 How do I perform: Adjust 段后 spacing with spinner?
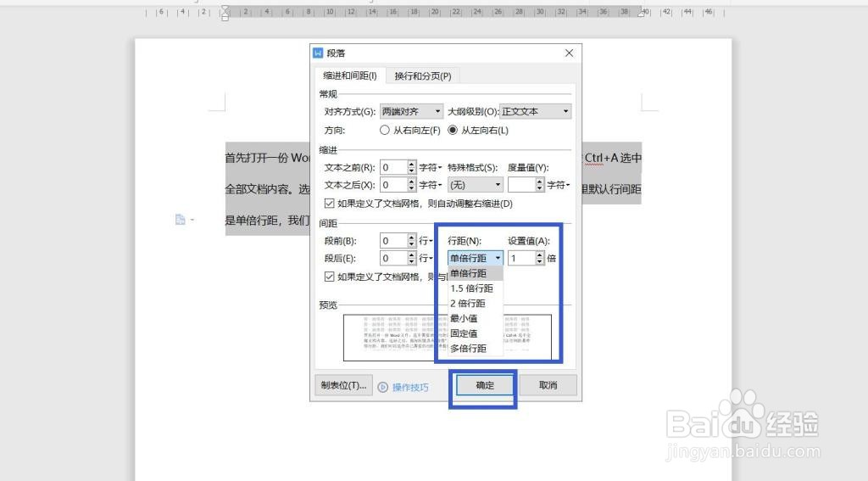coord(411,258)
